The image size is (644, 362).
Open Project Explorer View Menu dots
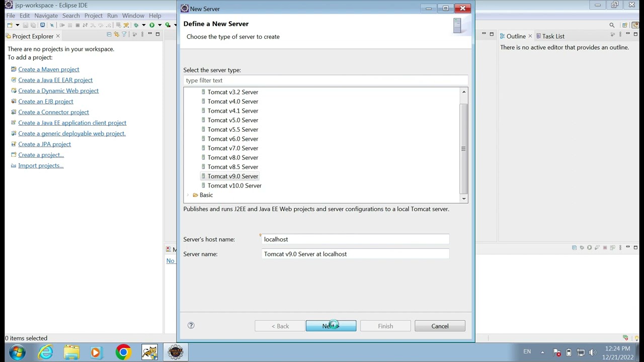coord(142,34)
